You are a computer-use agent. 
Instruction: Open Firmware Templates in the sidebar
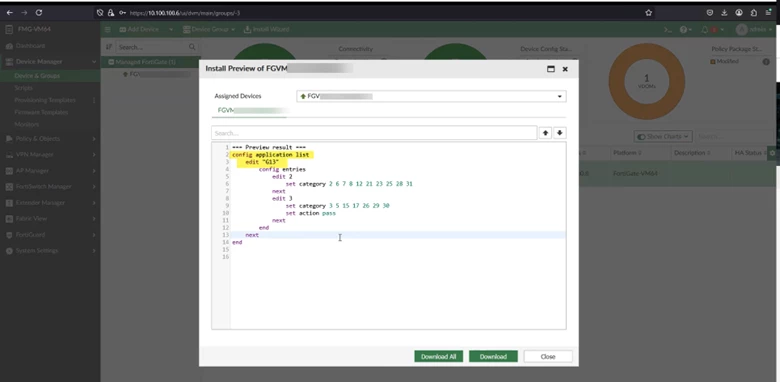pos(41,112)
